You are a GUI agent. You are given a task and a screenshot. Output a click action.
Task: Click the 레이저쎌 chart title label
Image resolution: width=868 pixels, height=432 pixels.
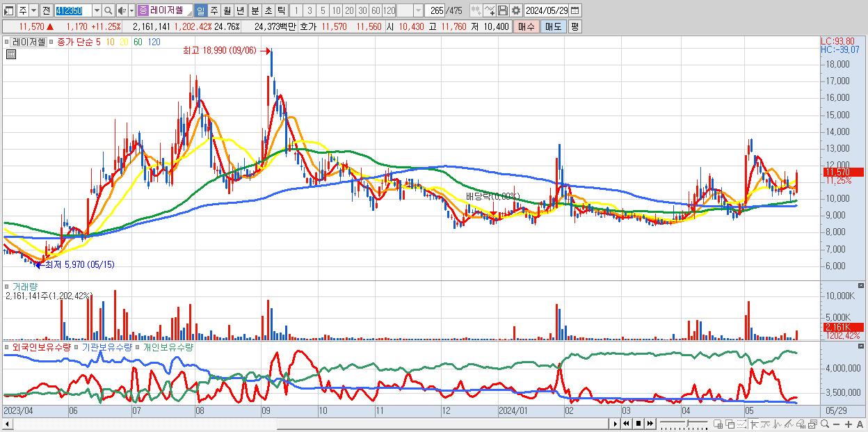point(28,42)
